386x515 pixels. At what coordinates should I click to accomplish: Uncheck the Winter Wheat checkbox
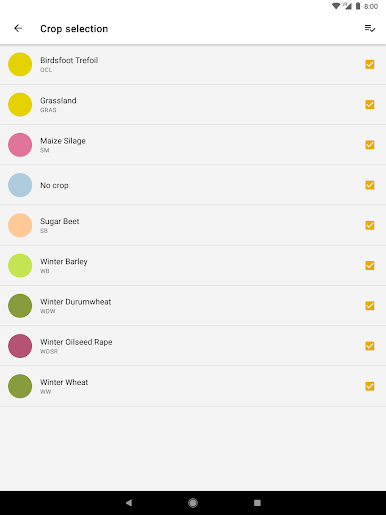370,386
